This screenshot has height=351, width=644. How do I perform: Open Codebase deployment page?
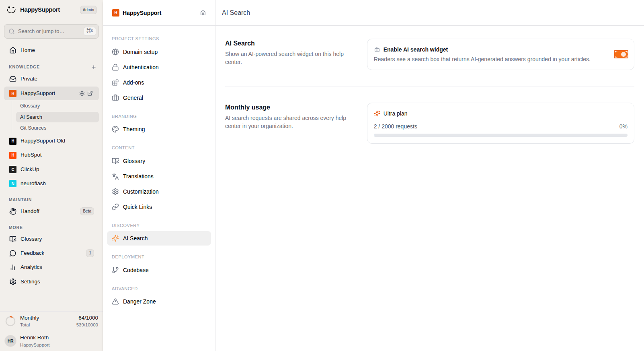(159, 270)
